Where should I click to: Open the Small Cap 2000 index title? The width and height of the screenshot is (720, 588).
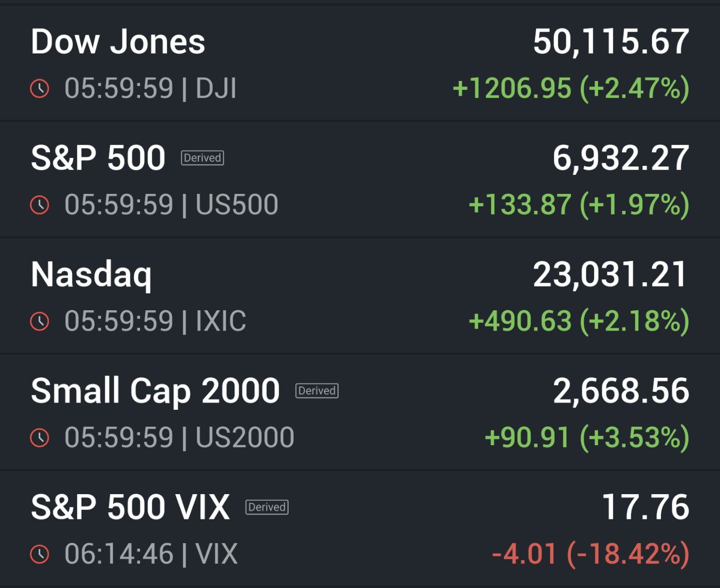[x=155, y=391]
